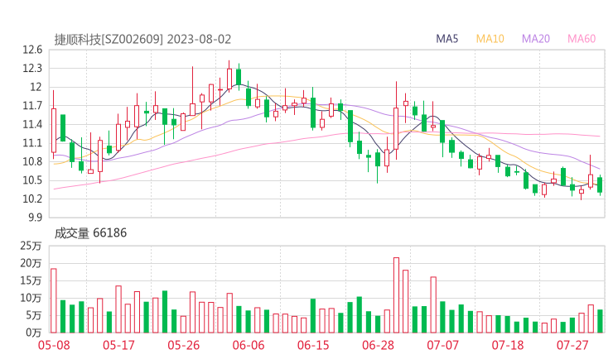Click the 0万 volume axis label

[34, 333]
